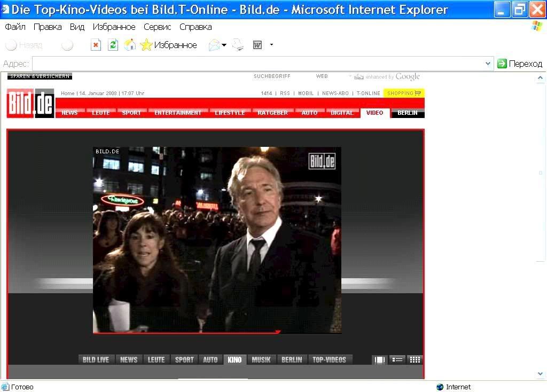Click the MOBIL link in the header
The height and width of the screenshot is (392, 547).
[306, 93]
